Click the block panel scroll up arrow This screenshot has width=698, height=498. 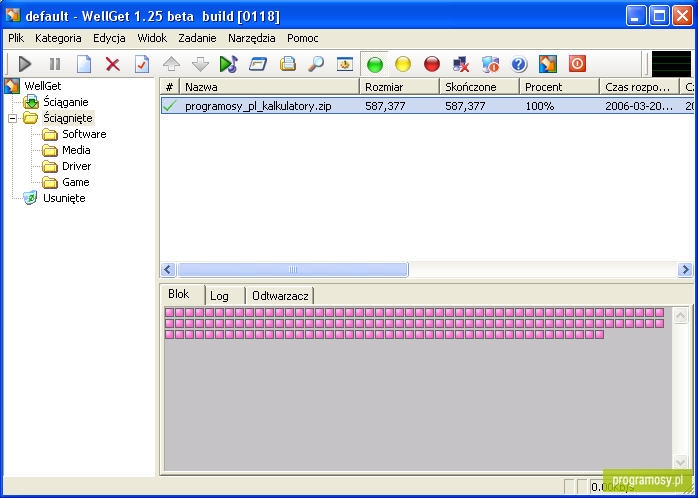pyautogui.click(x=681, y=316)
